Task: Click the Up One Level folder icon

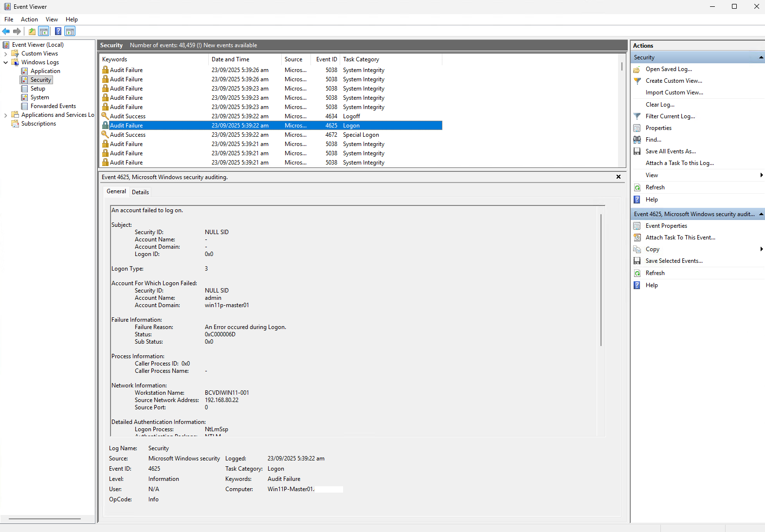Action: pyautogui.click(x=32, y=32)
